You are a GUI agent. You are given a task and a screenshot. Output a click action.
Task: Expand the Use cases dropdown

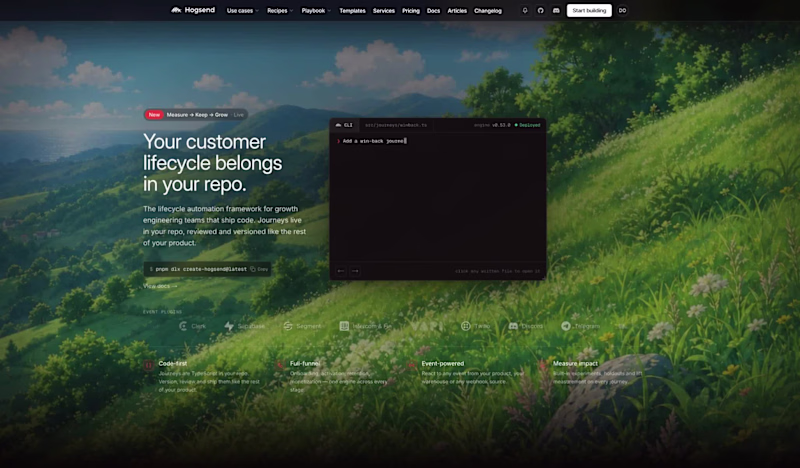point(242,11)
